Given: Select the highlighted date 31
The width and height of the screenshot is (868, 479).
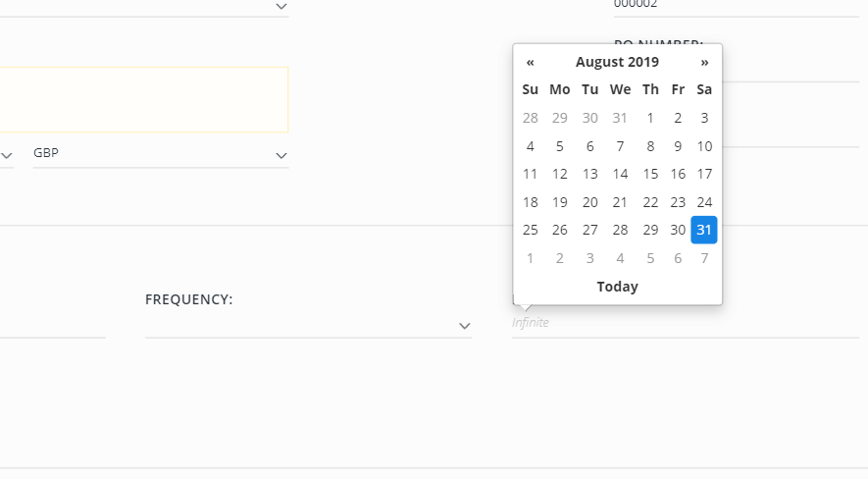Looking at the screenshot, I should [704, 230].
